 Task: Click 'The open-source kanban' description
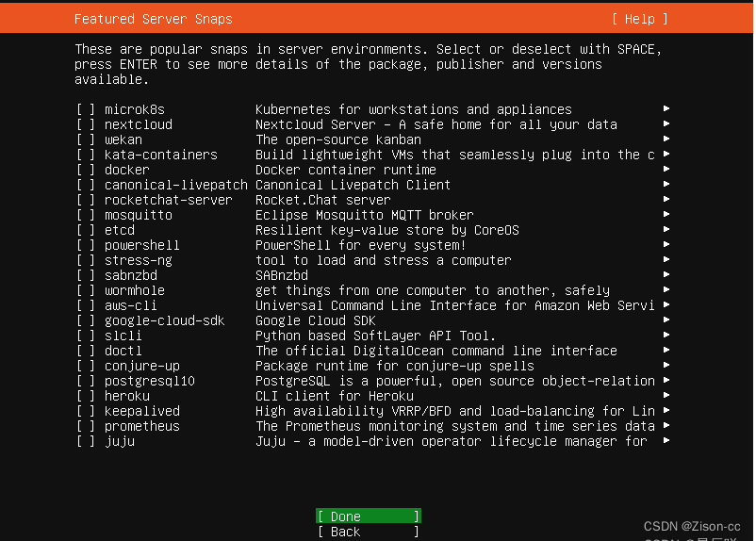[x=338, y=139]
